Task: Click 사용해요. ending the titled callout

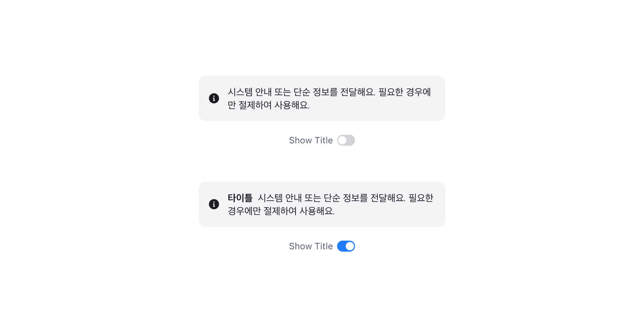Action: point(317,211)
